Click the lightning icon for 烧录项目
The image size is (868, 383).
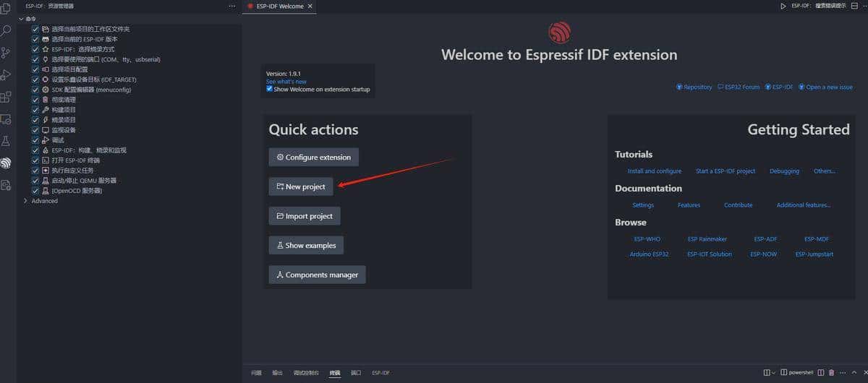[x=46, y=120]
